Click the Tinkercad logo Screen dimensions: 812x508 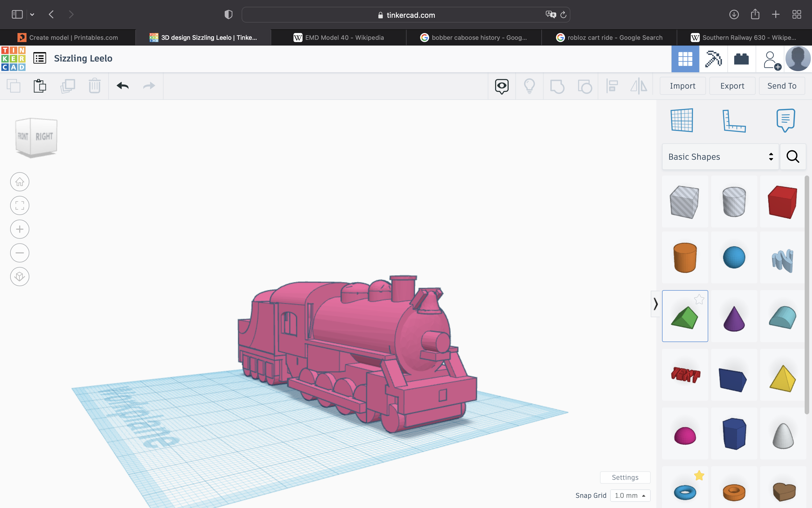point(14,58)
